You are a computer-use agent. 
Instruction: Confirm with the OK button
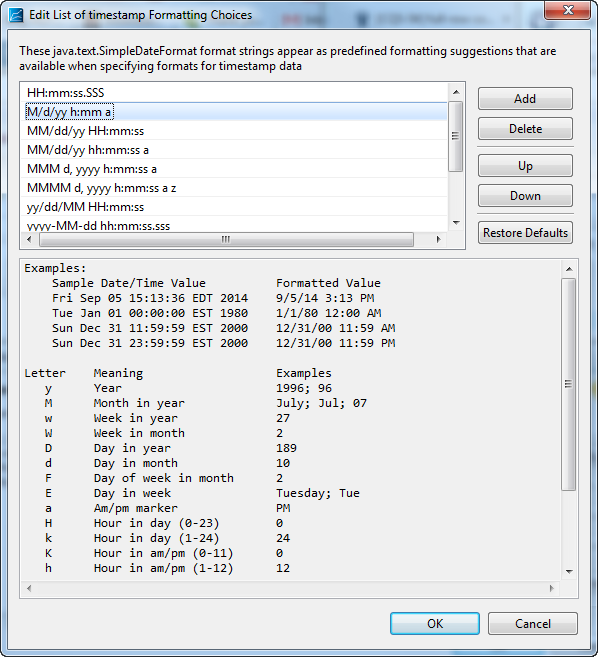pyautogui.click(x=435, y=623)
